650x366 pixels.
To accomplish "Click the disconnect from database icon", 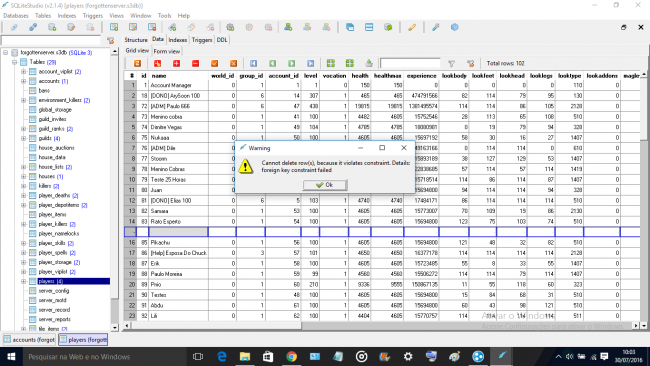I will (x=33, y=27).
